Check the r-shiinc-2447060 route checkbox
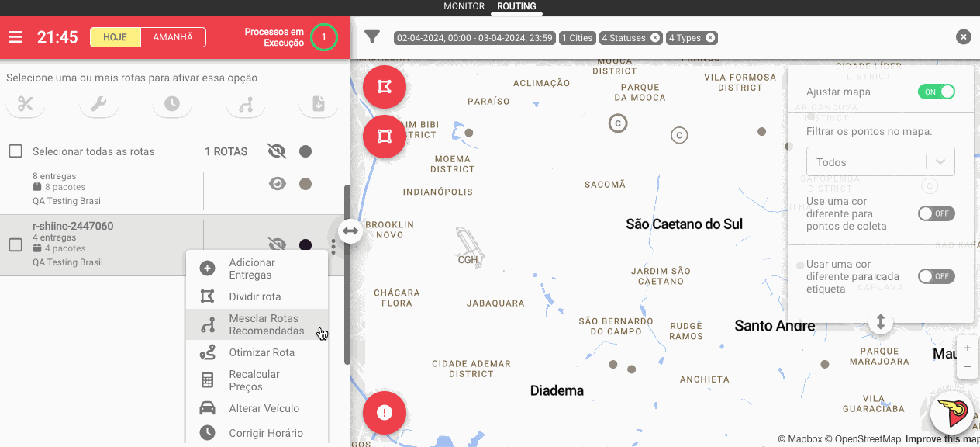 16,244
